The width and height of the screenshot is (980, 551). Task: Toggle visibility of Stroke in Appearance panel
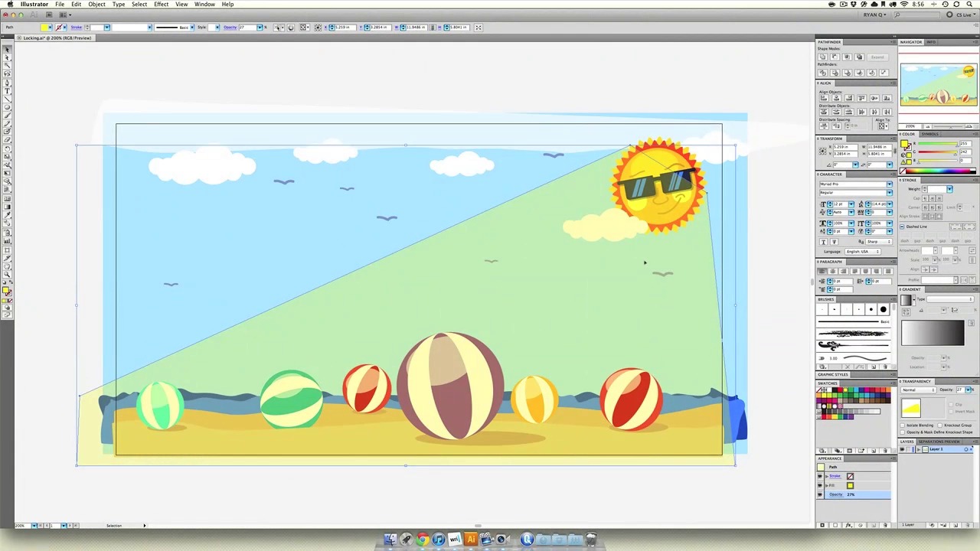coord(820,476)
